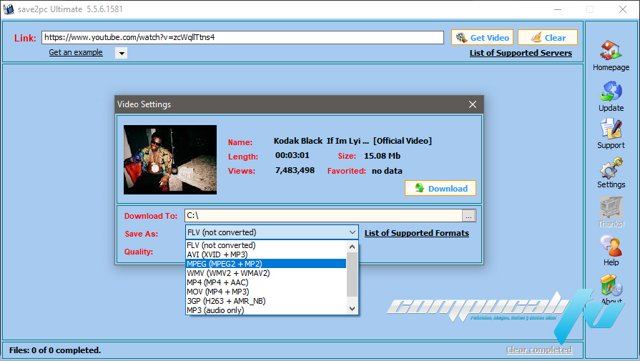Click the Clear button
The height and width of the screenshot is (361, 640).
click(x=548, y=38)
